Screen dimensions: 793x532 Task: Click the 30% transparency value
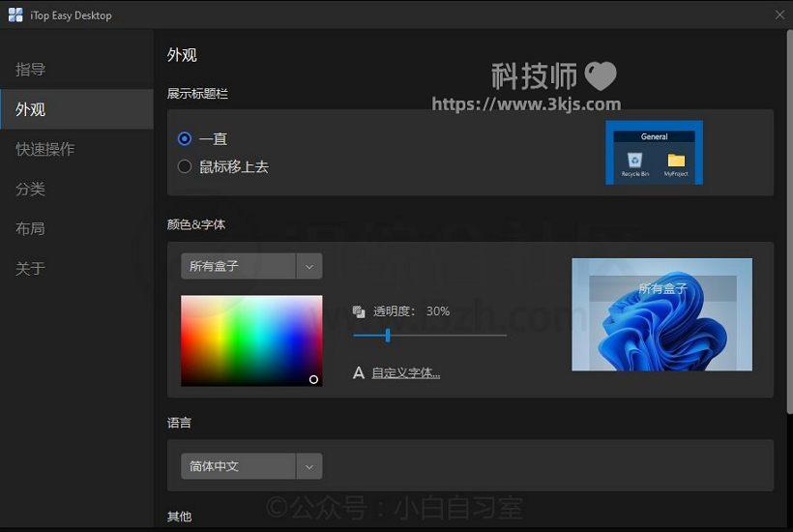point(438,311)
